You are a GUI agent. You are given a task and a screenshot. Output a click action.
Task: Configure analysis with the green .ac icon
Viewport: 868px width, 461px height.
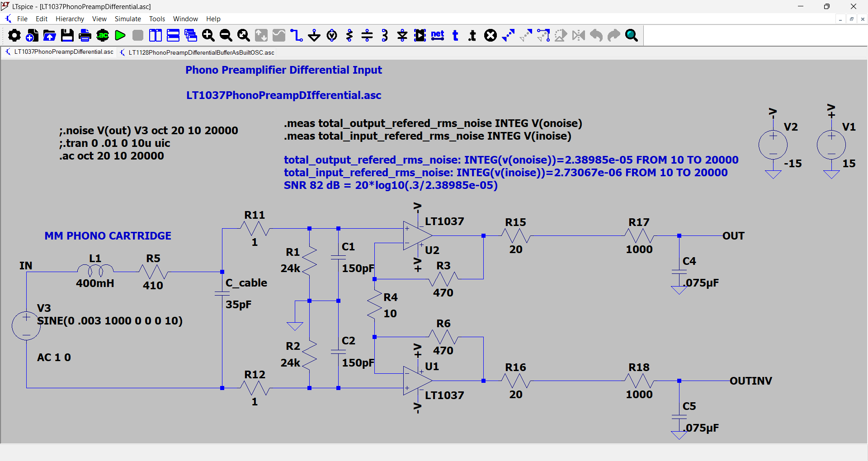point(103,35)
